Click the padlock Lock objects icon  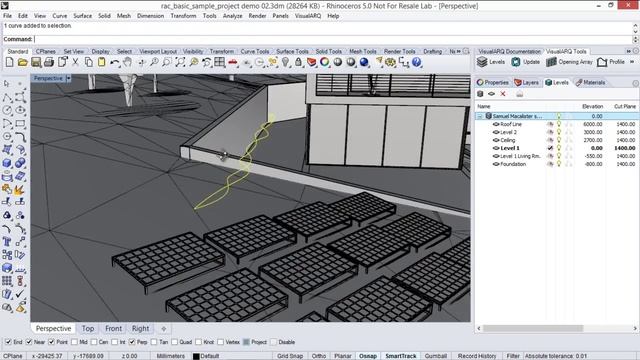point(298,62)
